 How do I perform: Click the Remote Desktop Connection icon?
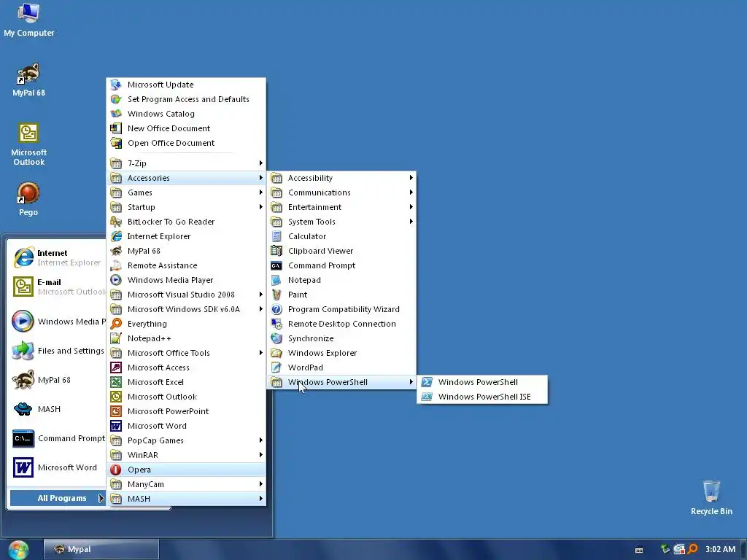click(x=276, y=324)
